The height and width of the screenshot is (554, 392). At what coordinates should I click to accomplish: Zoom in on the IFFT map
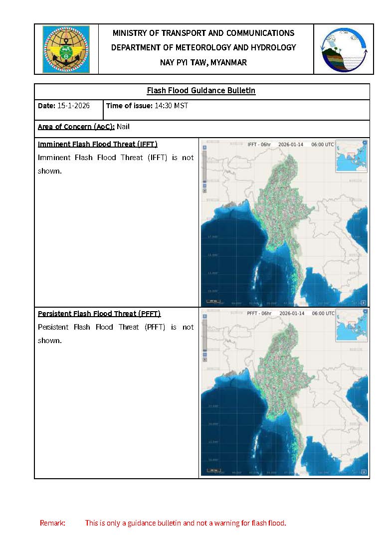pos(204,148)
